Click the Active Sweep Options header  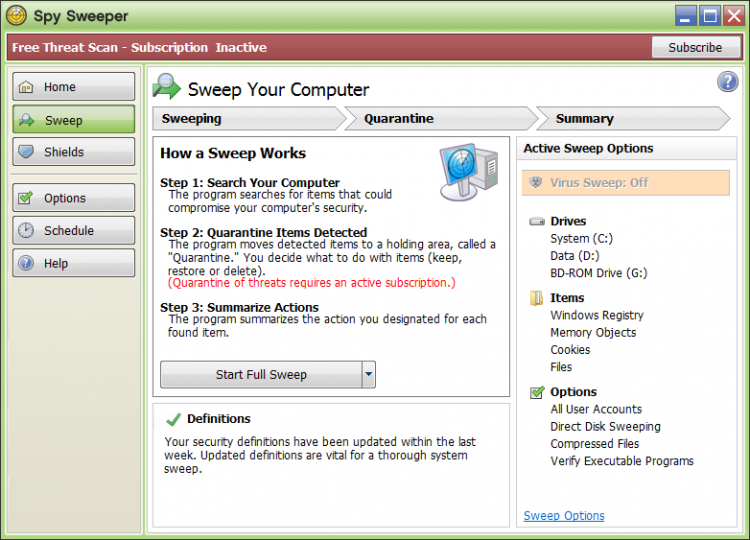coord(588,148)
